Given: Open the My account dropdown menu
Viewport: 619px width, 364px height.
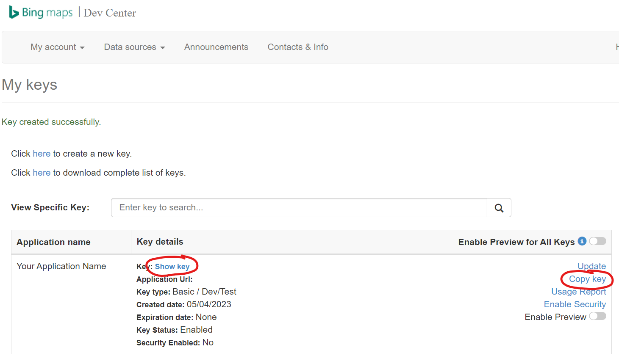Looking at the screenshot, I should (57, 47).
